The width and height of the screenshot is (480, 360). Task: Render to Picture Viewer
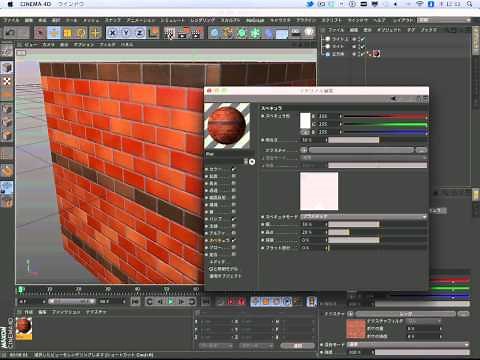click(x=183, y=33)
